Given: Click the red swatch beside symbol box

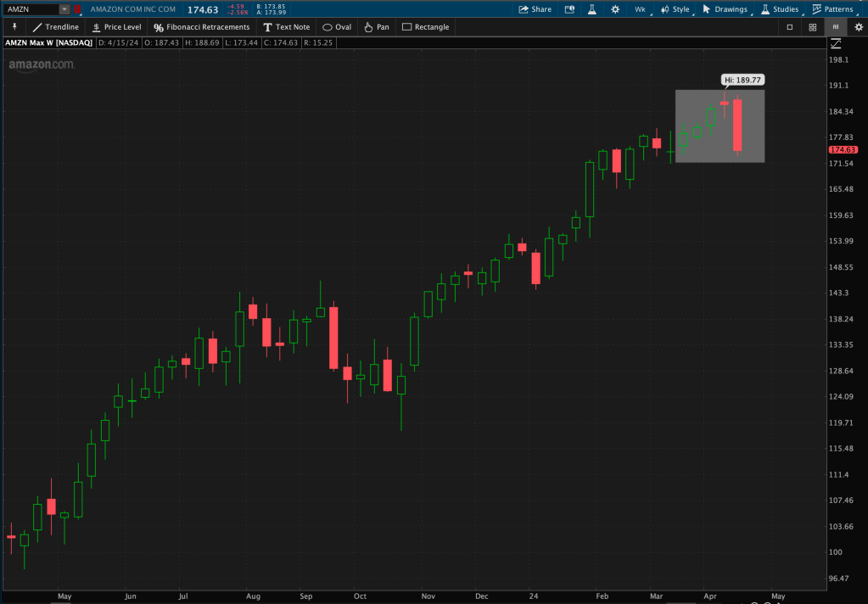Looking at the screenshot, I should 78,9.
